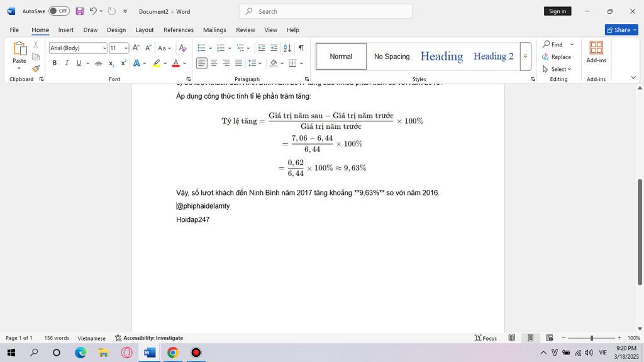The height and width of the screenshot is (362, 644).
Task: Adjust the zoom level slider
Action: point(591,338)
